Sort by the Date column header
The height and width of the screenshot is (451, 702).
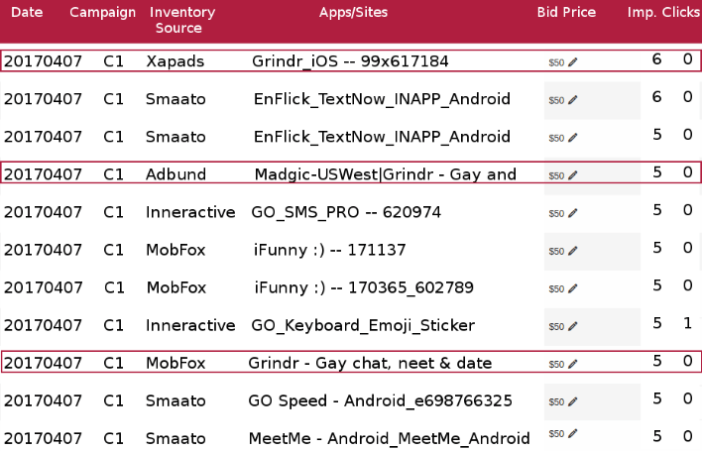coord(27,12)
